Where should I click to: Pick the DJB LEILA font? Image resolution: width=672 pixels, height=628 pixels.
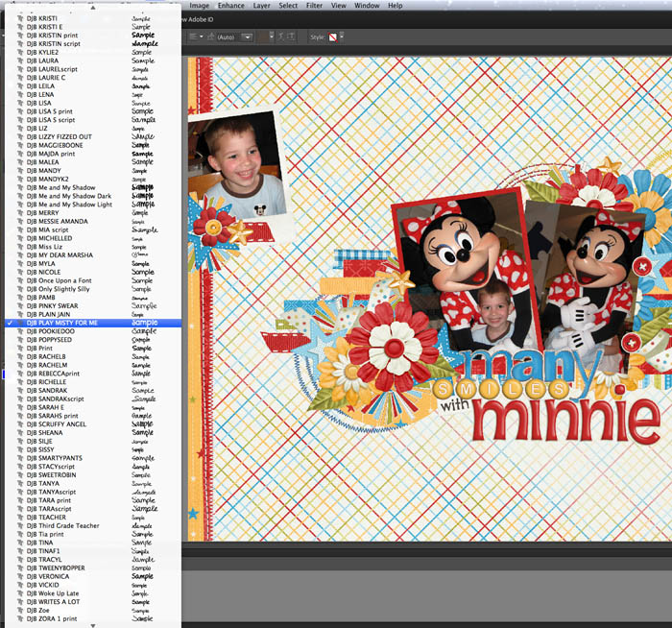(x=93, y=86)
